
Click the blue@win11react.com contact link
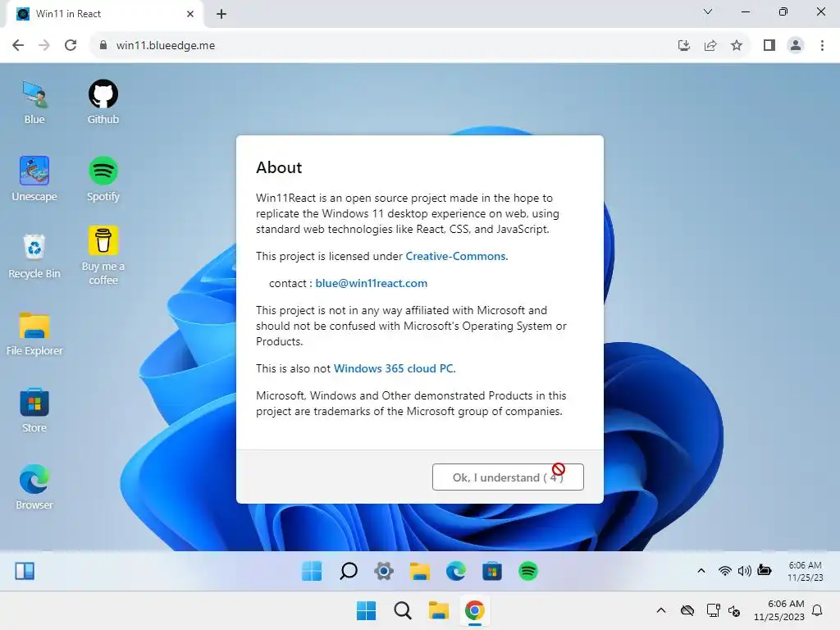point(372,283)
